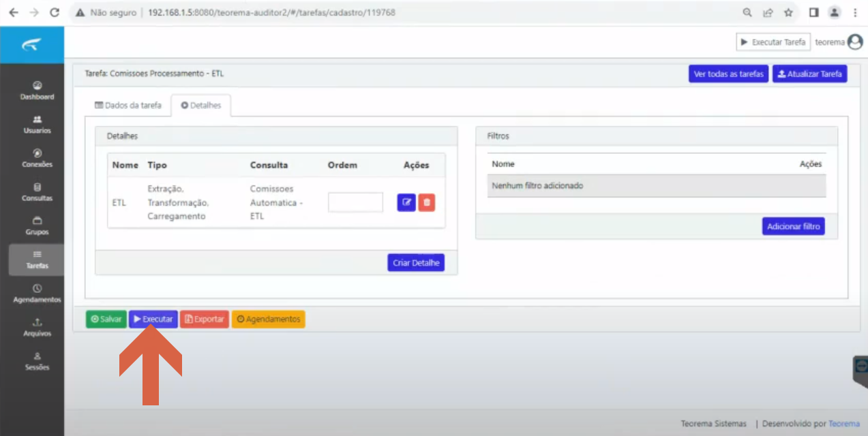Open Agendamentos in the sidebar
This screenshot has height=436, width=868.
tap(37, 294)
